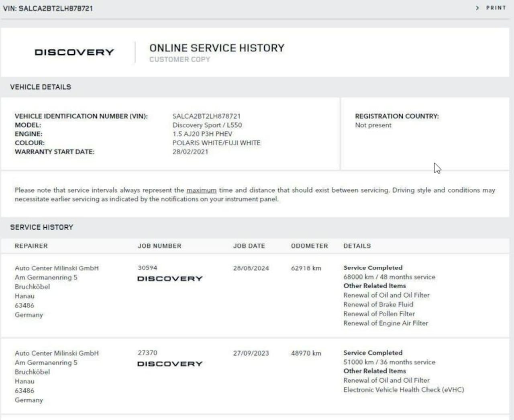Click the 'DETAILS' column header
This screenshot has height=420, width=514.
[357, 246]
